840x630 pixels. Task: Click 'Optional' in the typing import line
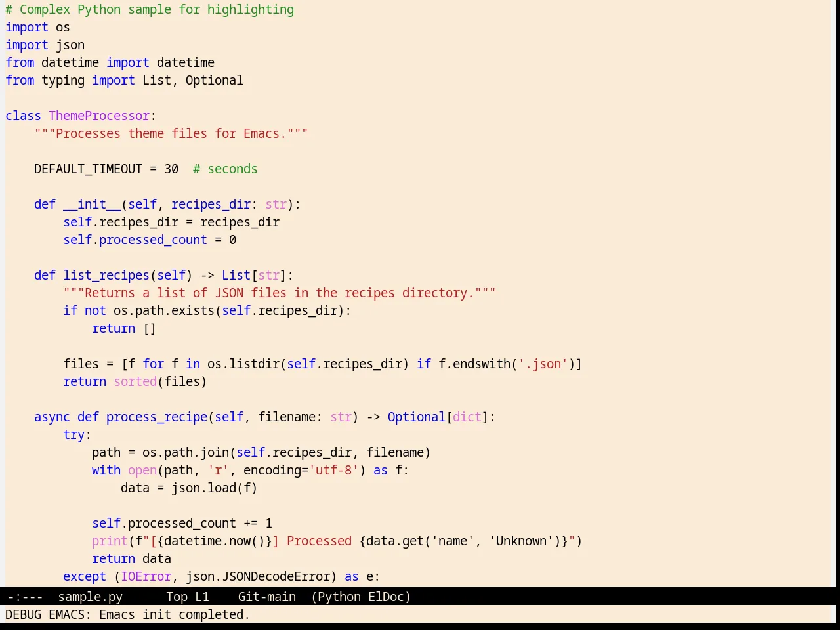point(215,80)
